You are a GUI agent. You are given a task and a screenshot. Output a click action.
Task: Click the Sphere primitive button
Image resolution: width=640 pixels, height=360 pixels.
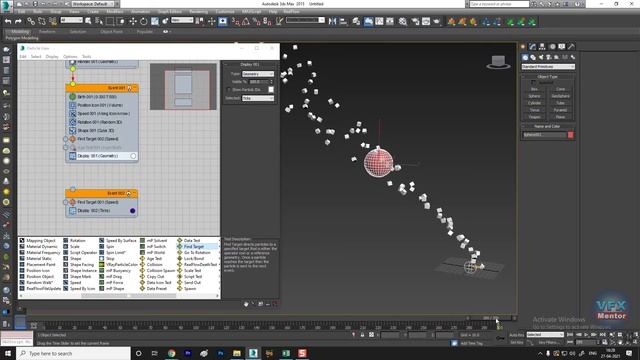[x=534, y=96]
